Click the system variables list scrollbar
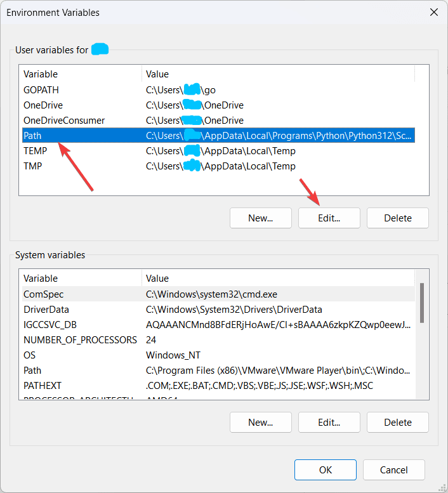The height and width of the screenshot is (493, 448). click(422, 303)
